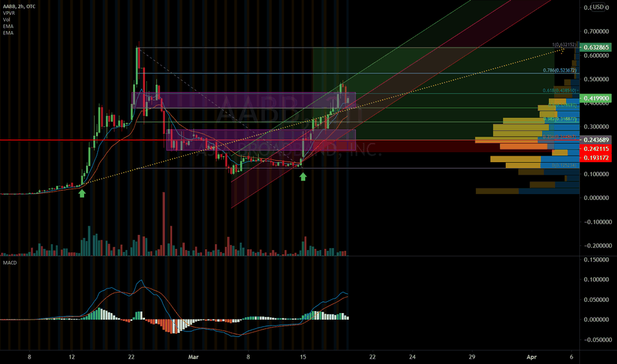Click the 0.632865 price label

click(596, 47)
